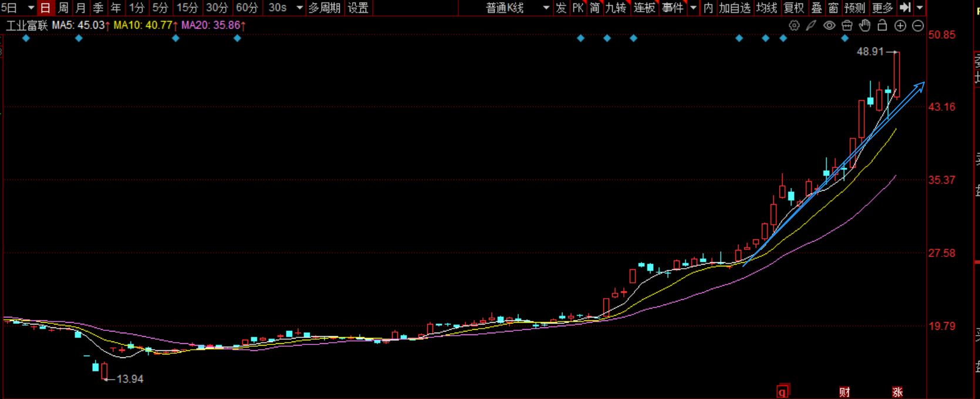Click the 35.37 price axis label
The image size is (980, 399).
pos(942,180)
